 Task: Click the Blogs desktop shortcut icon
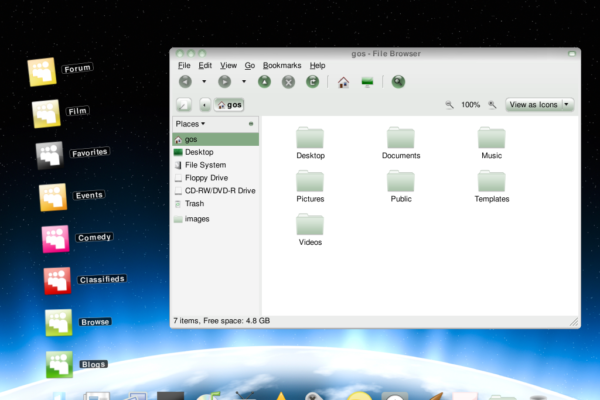59,364
